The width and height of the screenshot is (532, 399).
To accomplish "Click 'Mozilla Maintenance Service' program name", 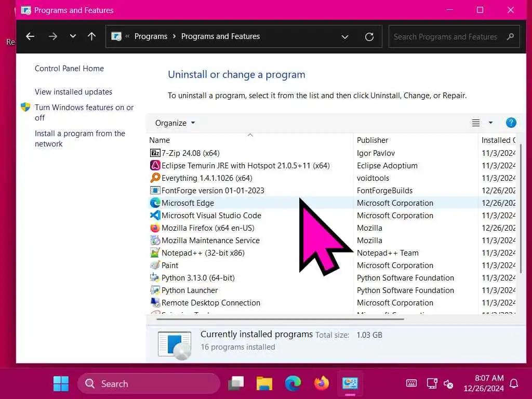I will pyautogui.click(x=210, y=241).
